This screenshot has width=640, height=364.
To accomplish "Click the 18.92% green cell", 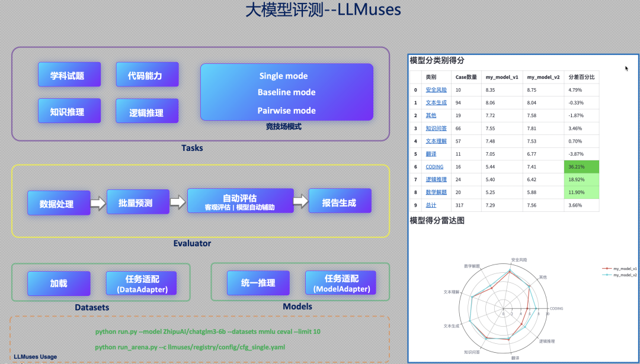I will pos(582,180).
